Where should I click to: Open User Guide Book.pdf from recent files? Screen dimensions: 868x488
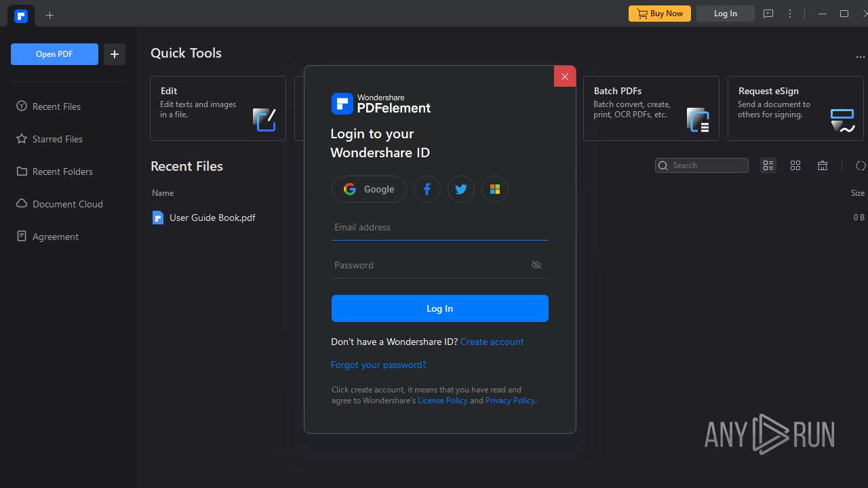coord(204,218)
